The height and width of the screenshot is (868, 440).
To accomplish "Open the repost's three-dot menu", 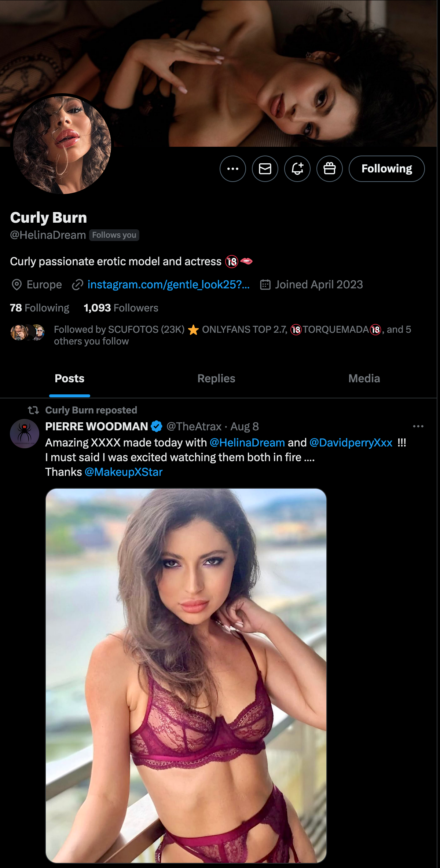I will point(418,426).
